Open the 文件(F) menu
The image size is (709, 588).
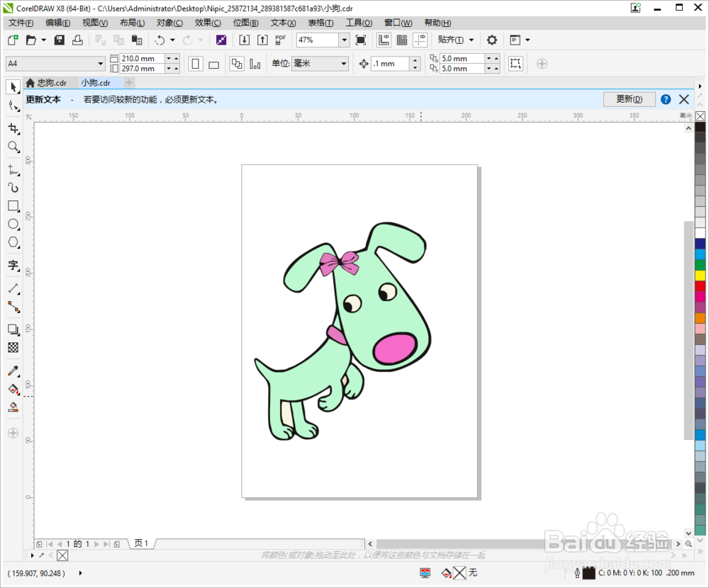(21, 23)
